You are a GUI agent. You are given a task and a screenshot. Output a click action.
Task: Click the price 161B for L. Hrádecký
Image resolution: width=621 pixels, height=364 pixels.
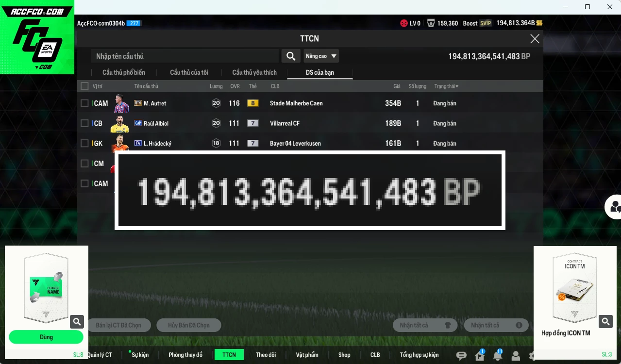[393, 144]
